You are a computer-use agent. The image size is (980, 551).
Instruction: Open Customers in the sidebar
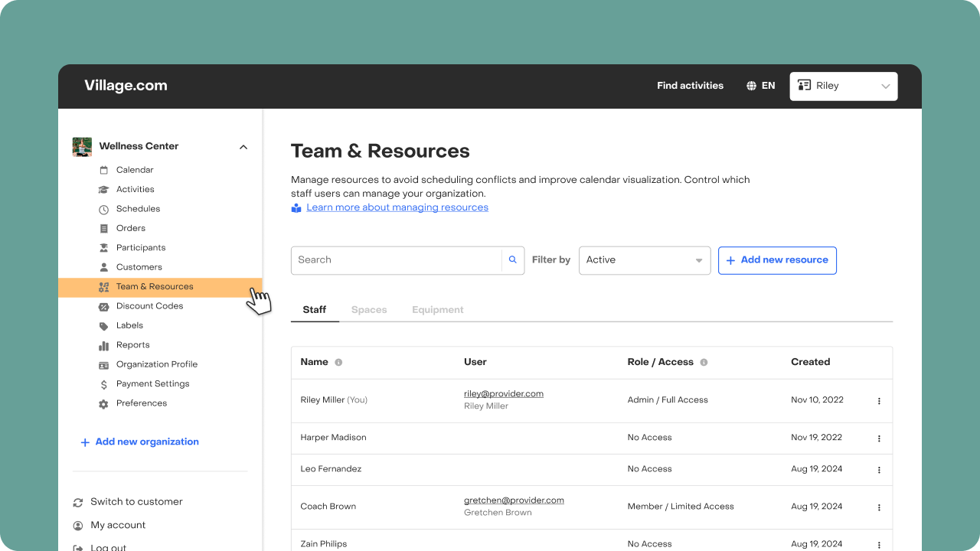[x=139, y=267]
